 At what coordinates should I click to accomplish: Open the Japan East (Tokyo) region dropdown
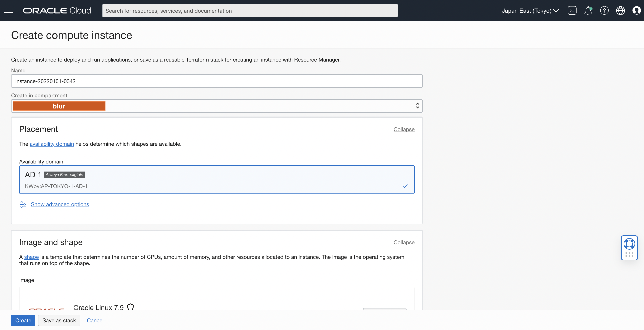point(530,11)
